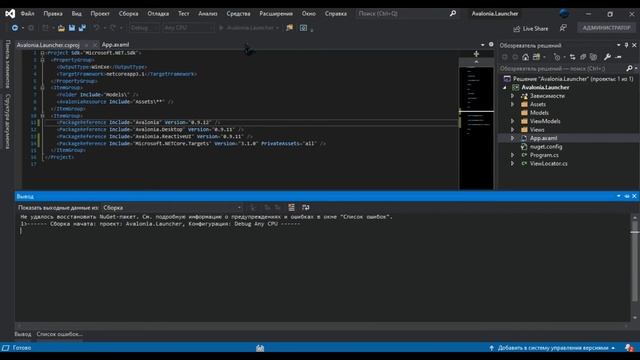
Task: Click the switch views icon in Solution Explorer toolbar
Action: [x=536, y=57]
